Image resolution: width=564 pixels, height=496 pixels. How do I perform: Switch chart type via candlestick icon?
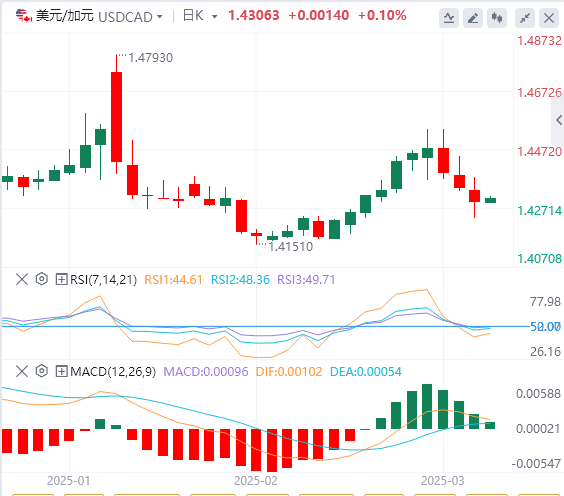[497, 18]
